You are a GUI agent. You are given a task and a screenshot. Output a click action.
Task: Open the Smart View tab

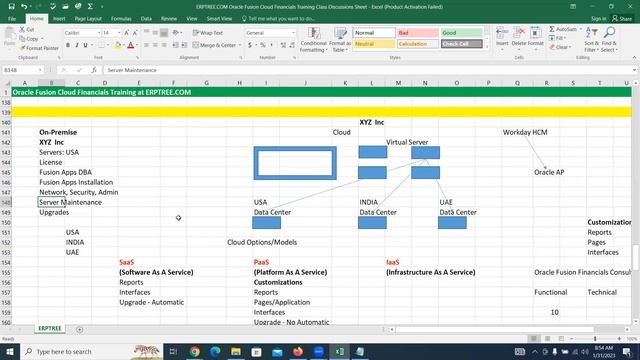click(x=219, y=18)
